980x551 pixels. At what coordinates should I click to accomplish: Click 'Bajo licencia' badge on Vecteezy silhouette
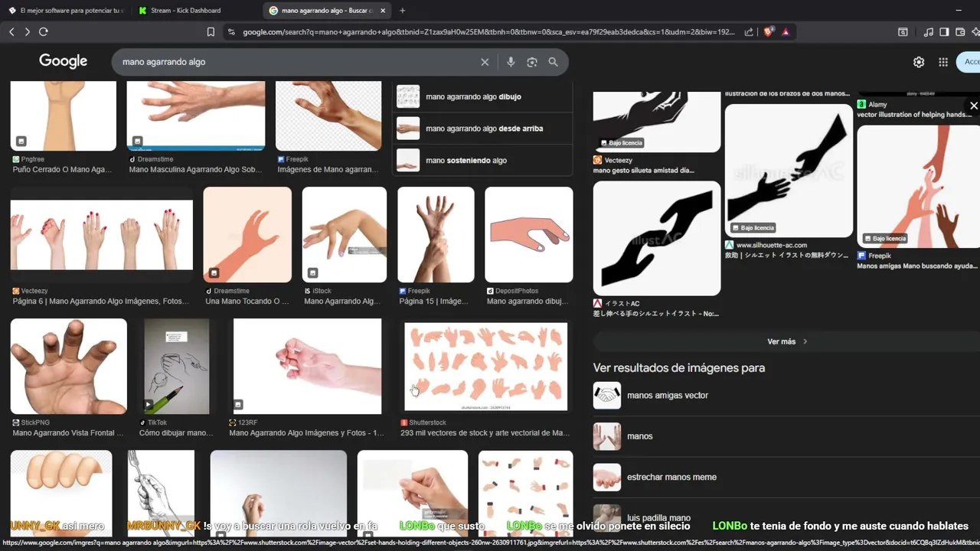[622, 143]
